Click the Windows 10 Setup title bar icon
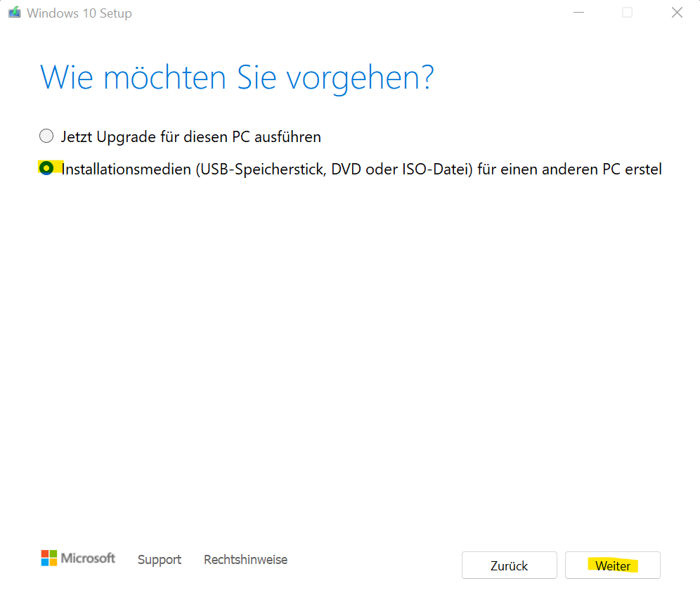Viewport: 700px width, 602px height. [14, 13]
